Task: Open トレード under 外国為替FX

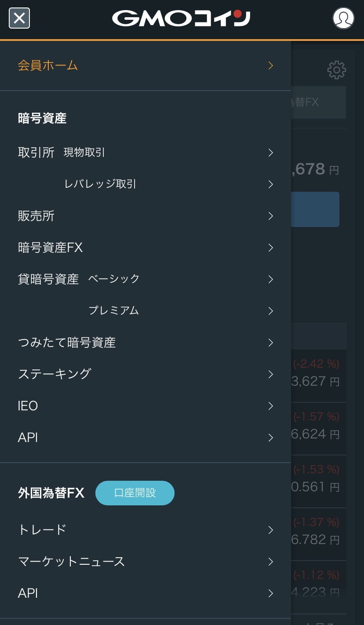Action: (x=42, y=530)
